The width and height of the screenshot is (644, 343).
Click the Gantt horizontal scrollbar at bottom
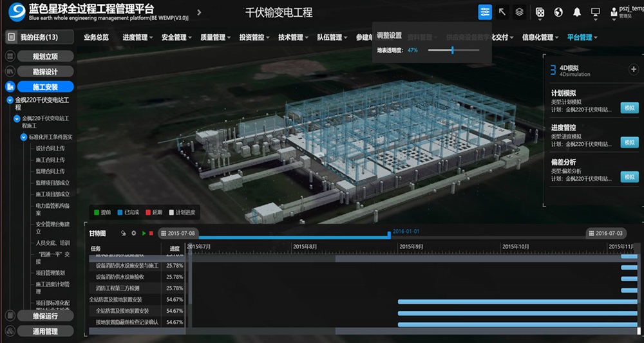(x=486, y=331)
